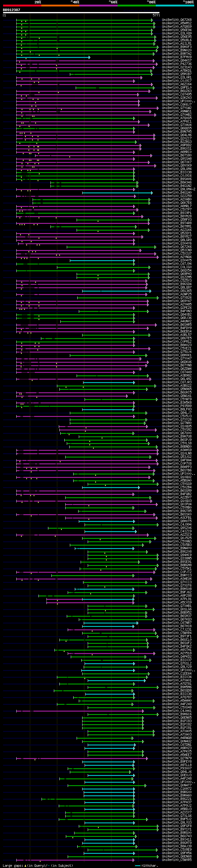Select label UniRef100_A7BKD1

[177, 71]
